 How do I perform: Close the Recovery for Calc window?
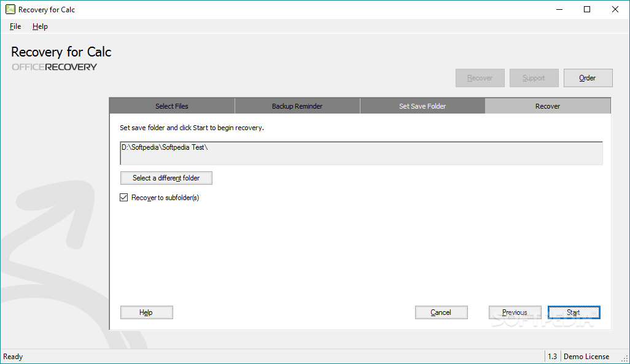(615, 9)
